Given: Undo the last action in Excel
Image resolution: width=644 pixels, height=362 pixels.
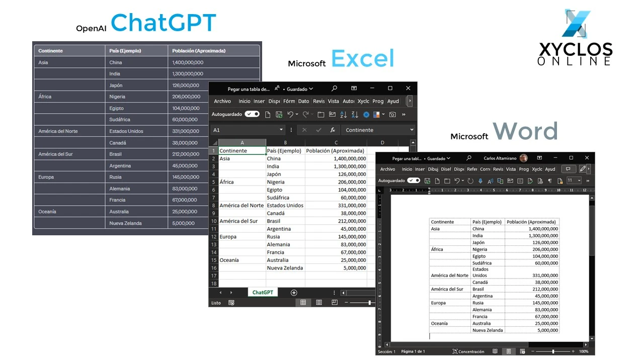Looking at the screenshot, I should [x=290, y=115].
